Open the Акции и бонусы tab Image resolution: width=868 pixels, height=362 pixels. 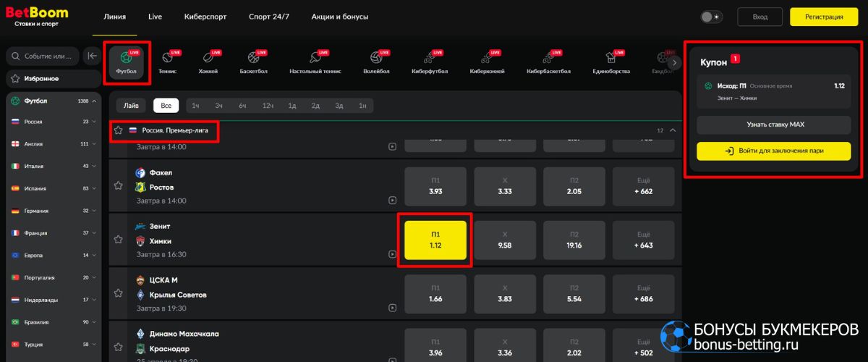tap(340, 16)
